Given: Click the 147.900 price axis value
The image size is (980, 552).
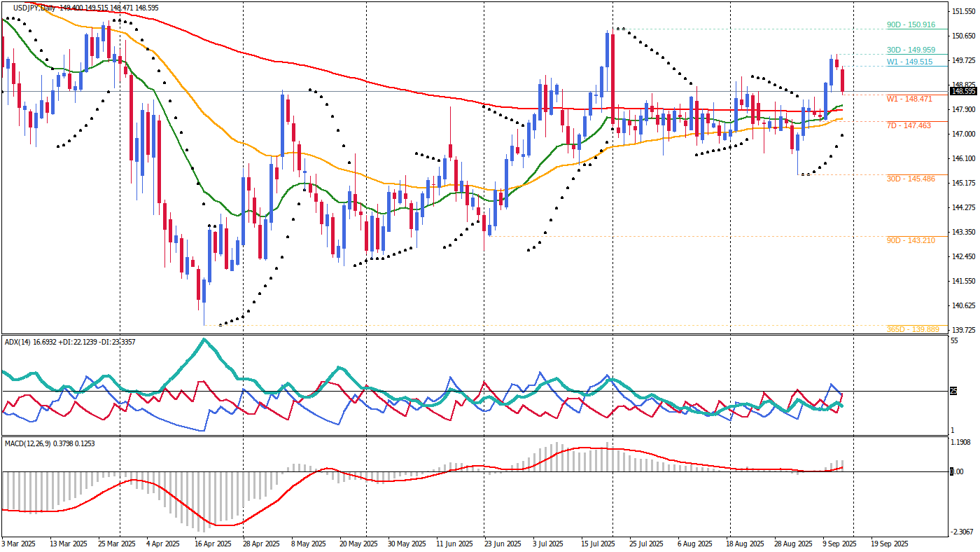Looking at the screenshot, I should pyautogui.click(x=964, y=109).
